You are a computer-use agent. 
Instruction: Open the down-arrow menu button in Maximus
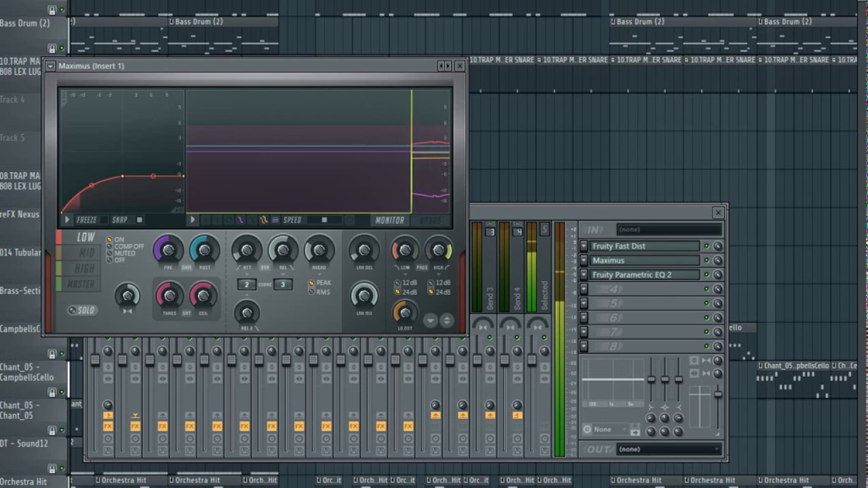[x=430, y=320]
